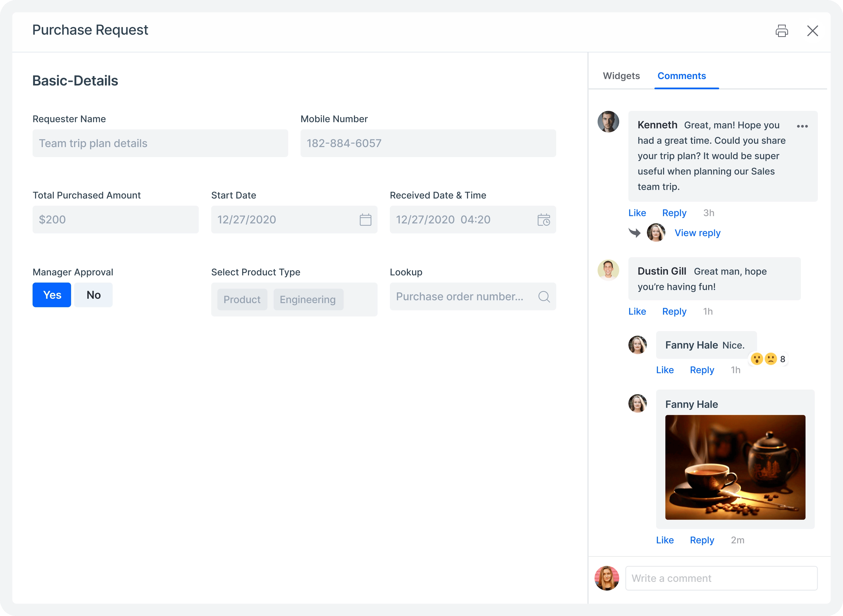Set Manager Approval to No
This screenshot has width=843, height=616.
[x=93, y=295]
